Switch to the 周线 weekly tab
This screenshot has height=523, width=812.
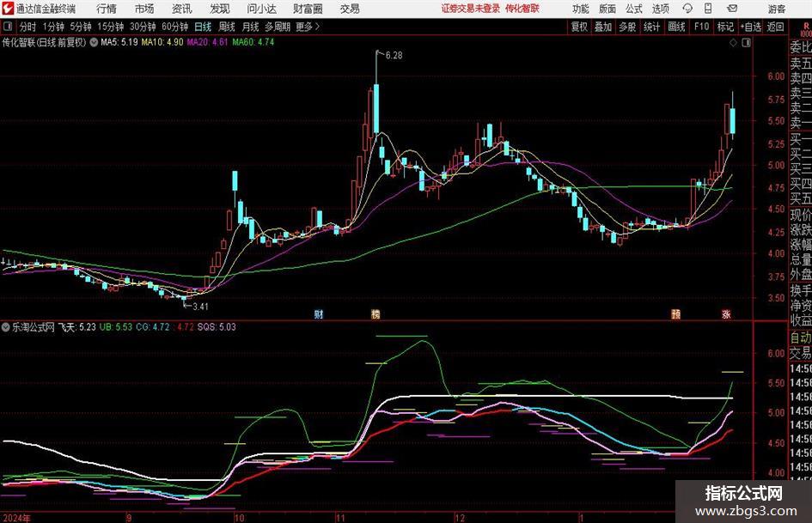point(226,27)
